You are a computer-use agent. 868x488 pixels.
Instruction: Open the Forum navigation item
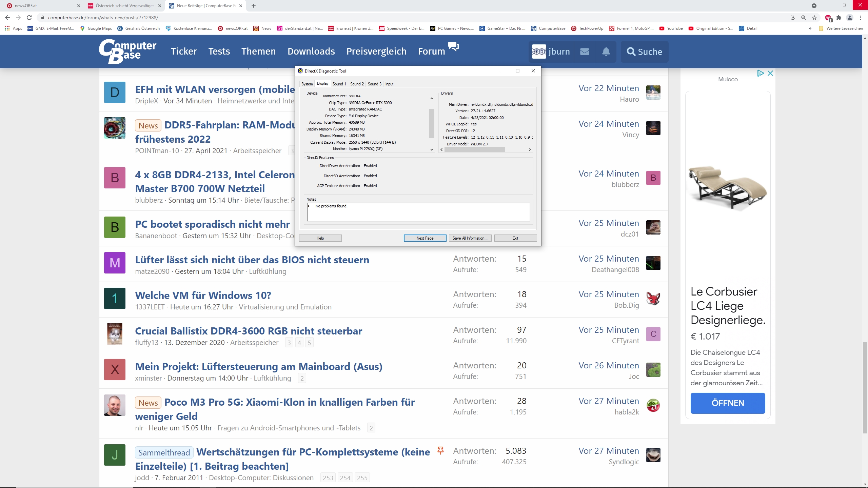coord(431,52)
